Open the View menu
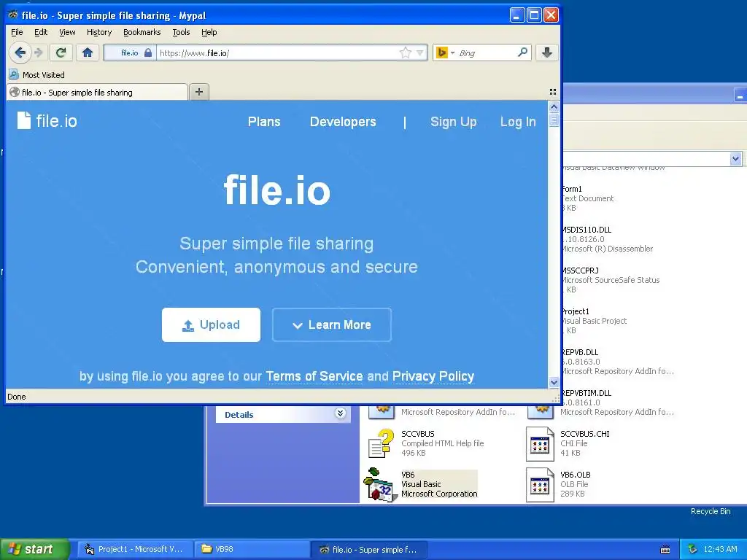 (x=67, y=32)
